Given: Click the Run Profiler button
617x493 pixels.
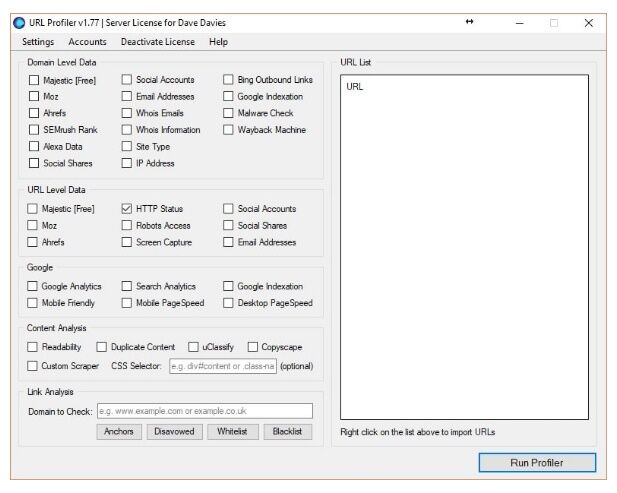Looking at the screenshot, I should (537, 463).
